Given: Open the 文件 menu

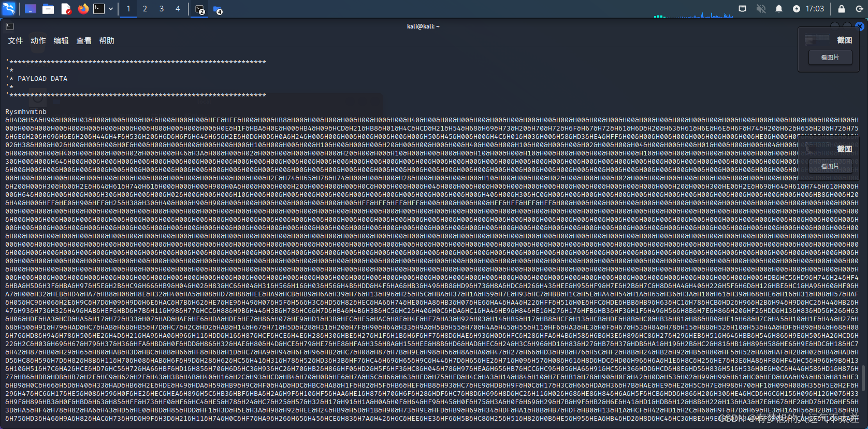Looking at the screenshot, I should (x=16, y=41).
